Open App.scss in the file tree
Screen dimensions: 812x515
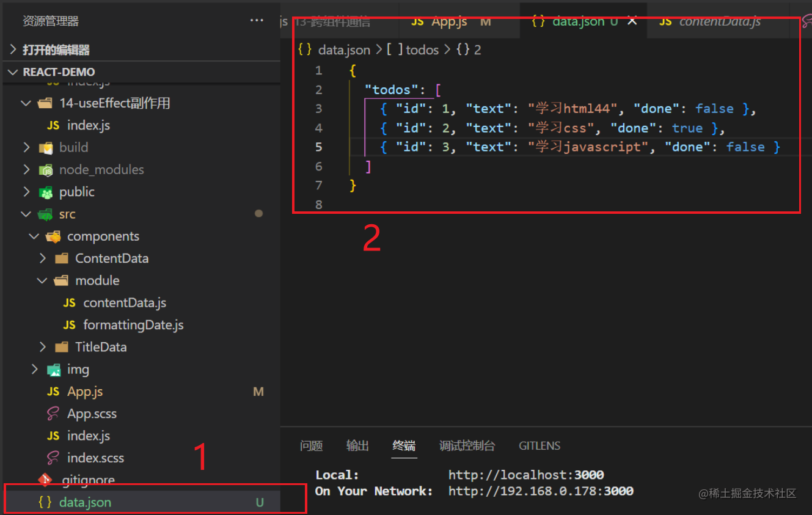pyautogui.click(x=92, y=414)
